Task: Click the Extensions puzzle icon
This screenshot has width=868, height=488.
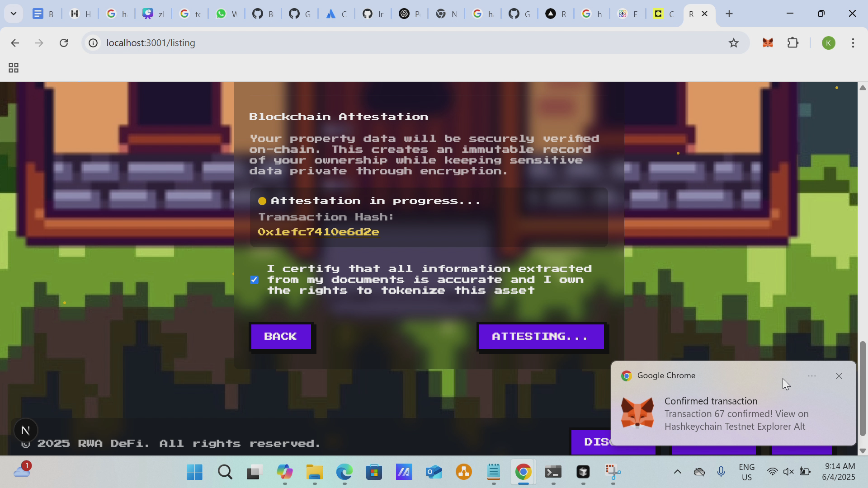Action: [x=793, y=43]
